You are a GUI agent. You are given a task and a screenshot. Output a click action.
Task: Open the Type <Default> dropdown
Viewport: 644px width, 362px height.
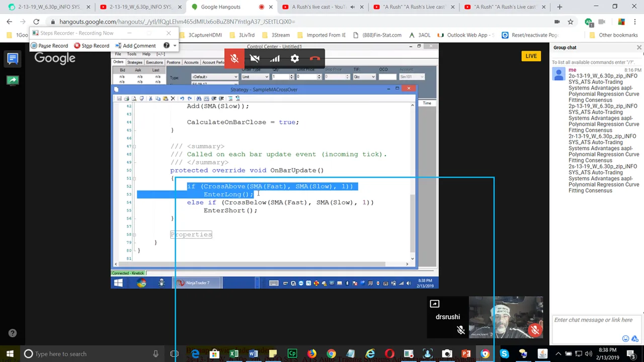tap(215, 77)
